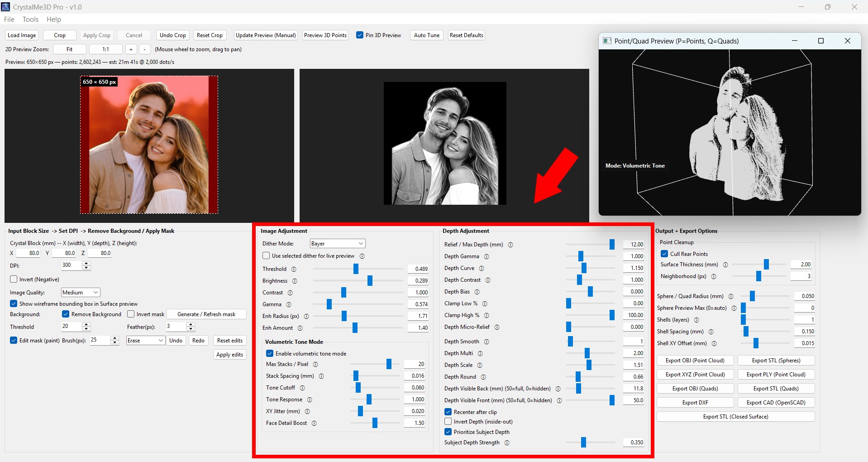
Task: Click info icon beside Depth Micro-Relief
Action: [x=497, y=327]
